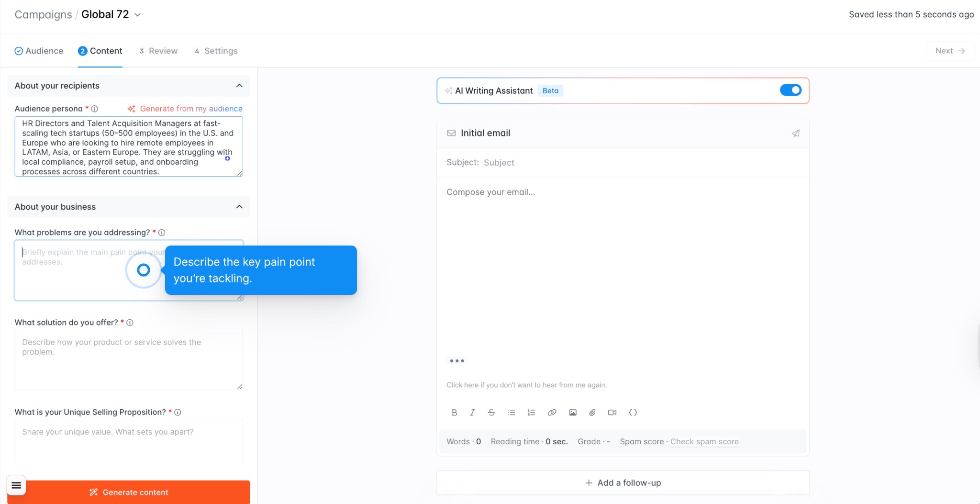
Task: Show info about Audience persona
Action: [95, 109]
